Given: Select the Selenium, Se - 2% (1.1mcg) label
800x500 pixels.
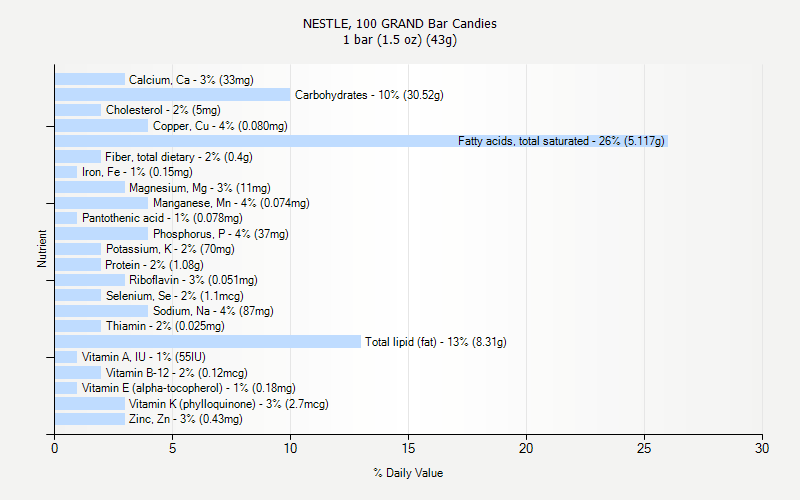Looking at the screenshot, I should pyautogui.click(x=175, y=296).
